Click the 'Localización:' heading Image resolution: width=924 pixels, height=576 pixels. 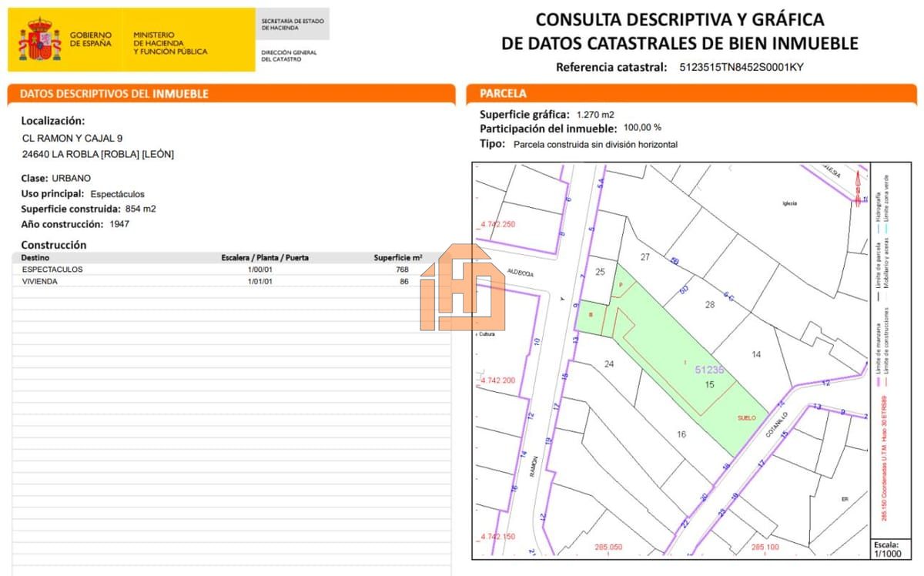point(53,121)
